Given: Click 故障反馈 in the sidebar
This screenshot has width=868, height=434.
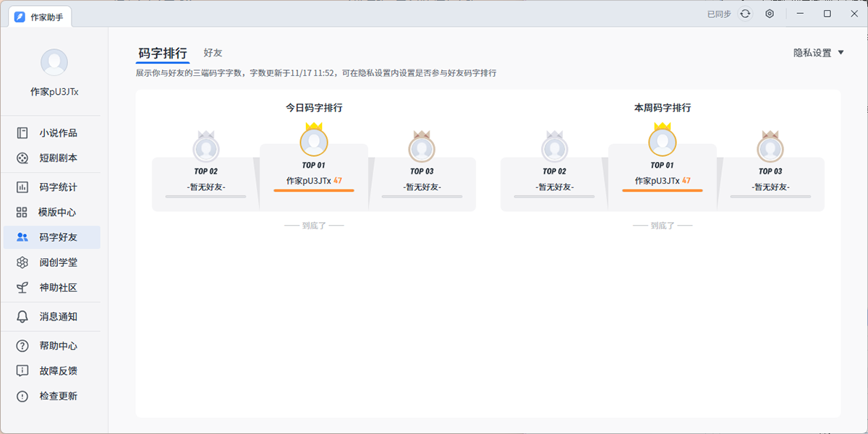Looking at the screenshot, I should point(58,371).
